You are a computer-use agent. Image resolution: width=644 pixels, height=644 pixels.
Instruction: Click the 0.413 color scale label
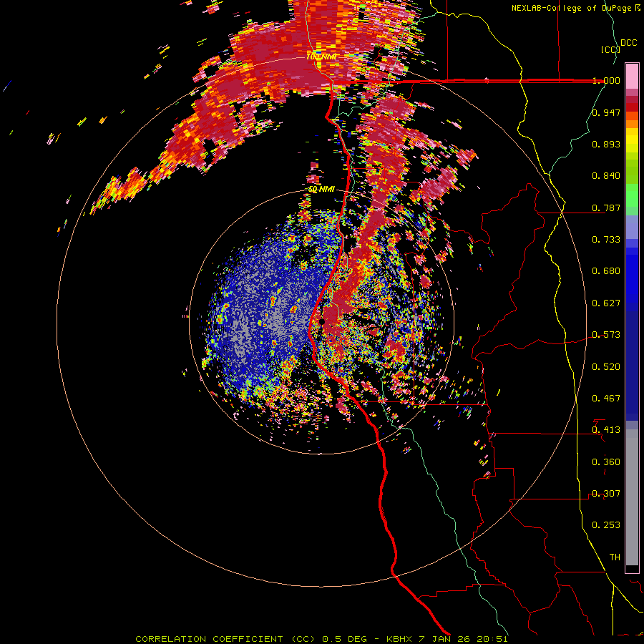pyautogui.click(x=606, y=430)
